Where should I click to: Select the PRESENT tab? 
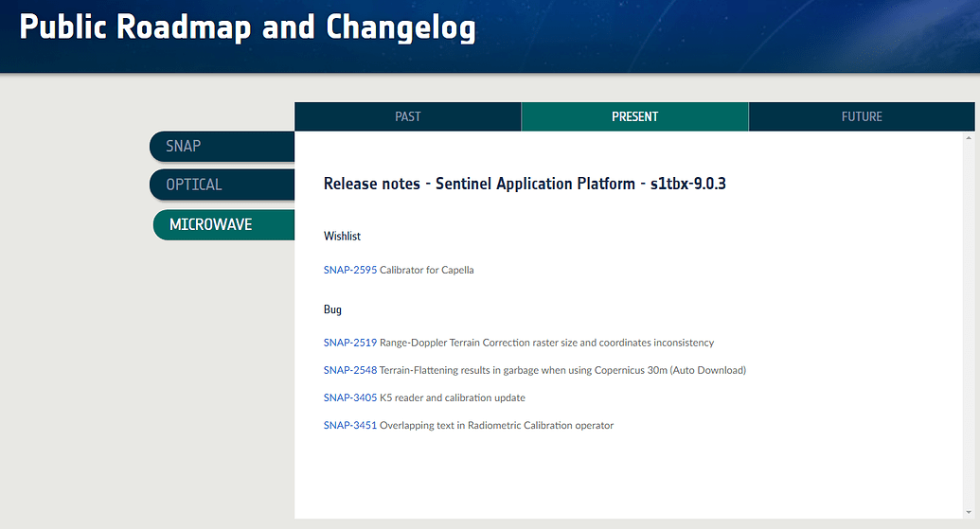pos(634,116)
